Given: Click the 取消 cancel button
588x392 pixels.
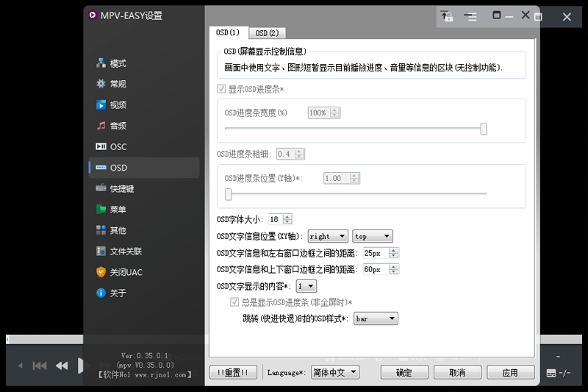Looking at the screenshot, I should point(457,372).
